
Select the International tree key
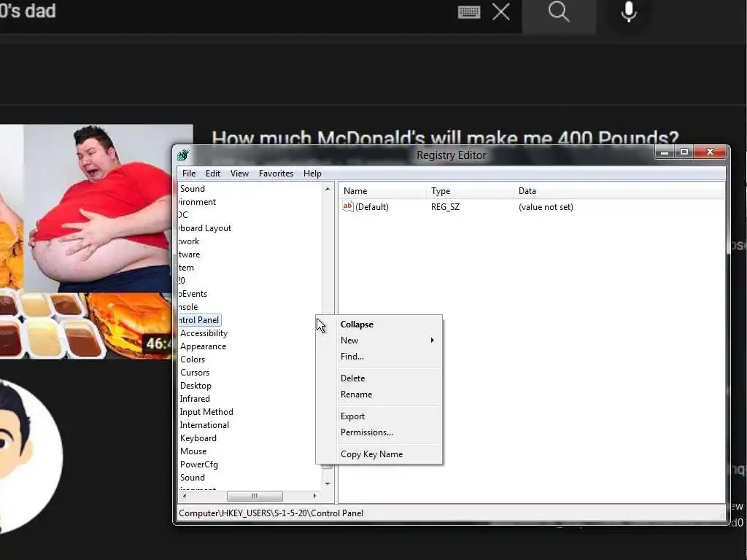[x=204, y=425]
